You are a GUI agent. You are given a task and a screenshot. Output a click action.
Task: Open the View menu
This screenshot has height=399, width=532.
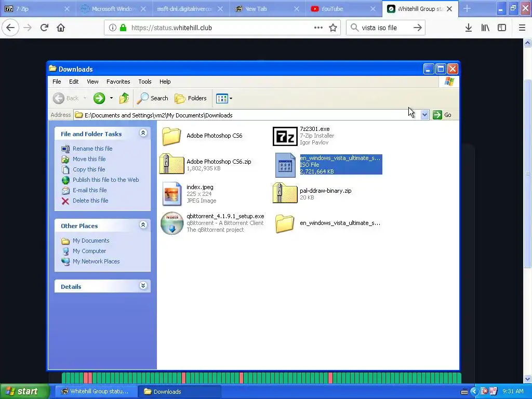click(x=92, y=82)
